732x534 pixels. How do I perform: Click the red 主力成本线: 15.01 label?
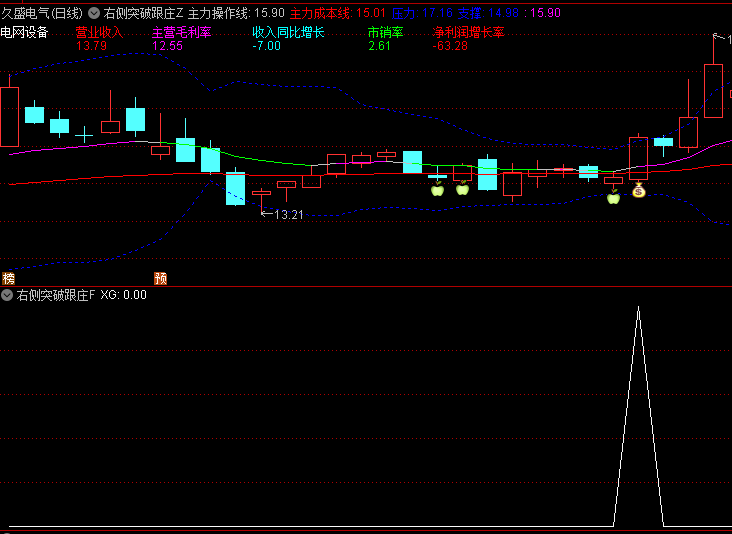point(338,13)
